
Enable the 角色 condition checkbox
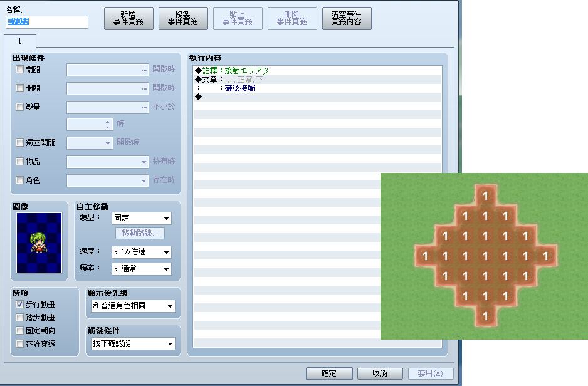(x=20, y=180)
